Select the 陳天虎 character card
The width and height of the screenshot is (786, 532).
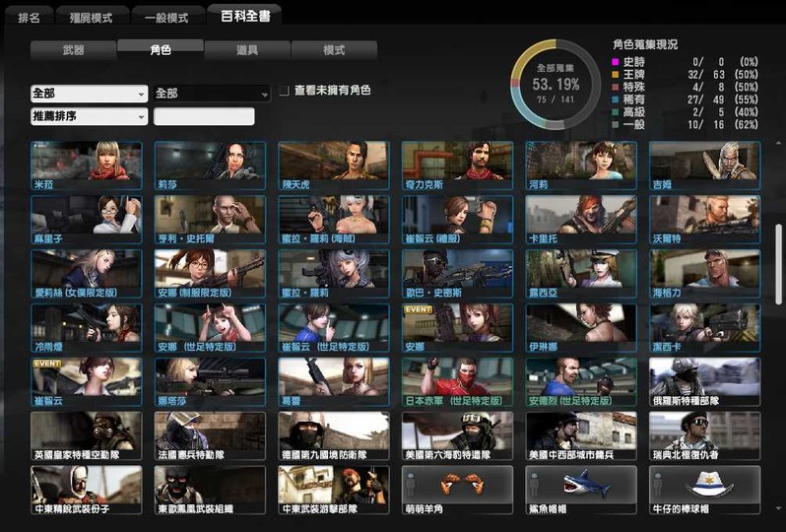coord(334,166)
